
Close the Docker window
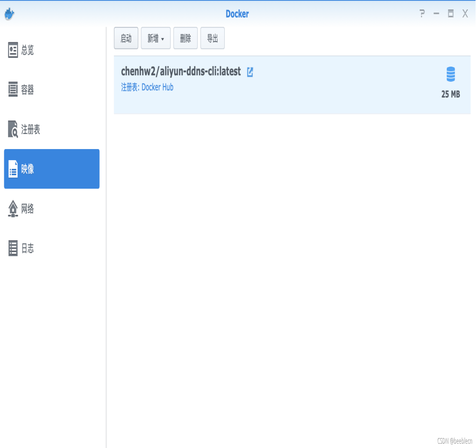tap(465, 13)
